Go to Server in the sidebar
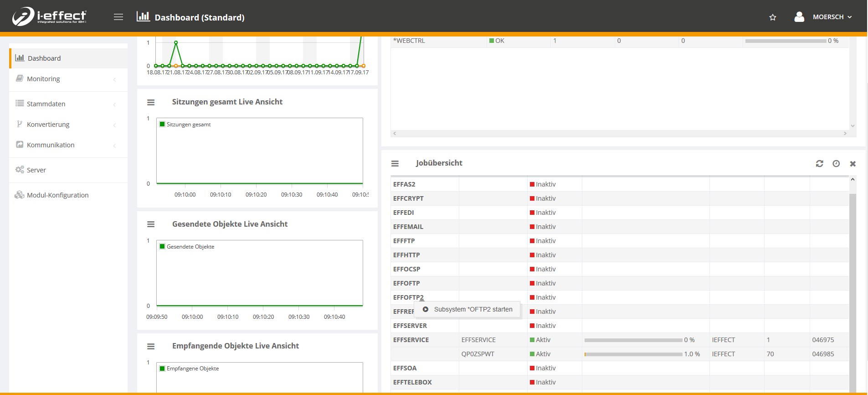 36,170
